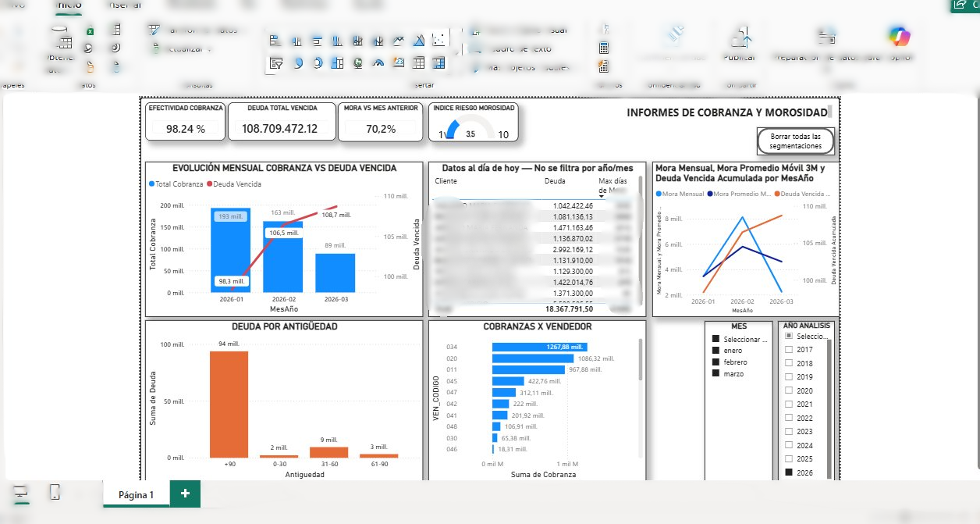Uncheck 2026 in the year slicer

[x=790, y=472]
